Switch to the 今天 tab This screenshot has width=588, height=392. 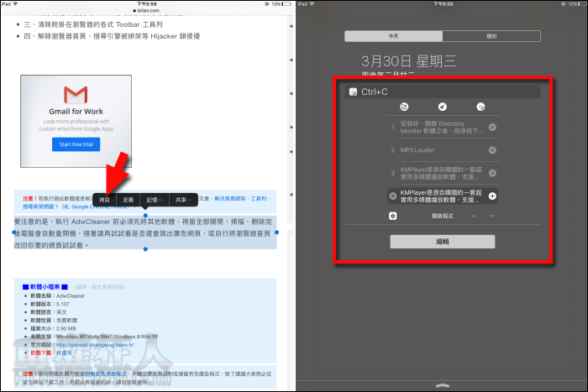click(391, 36)
